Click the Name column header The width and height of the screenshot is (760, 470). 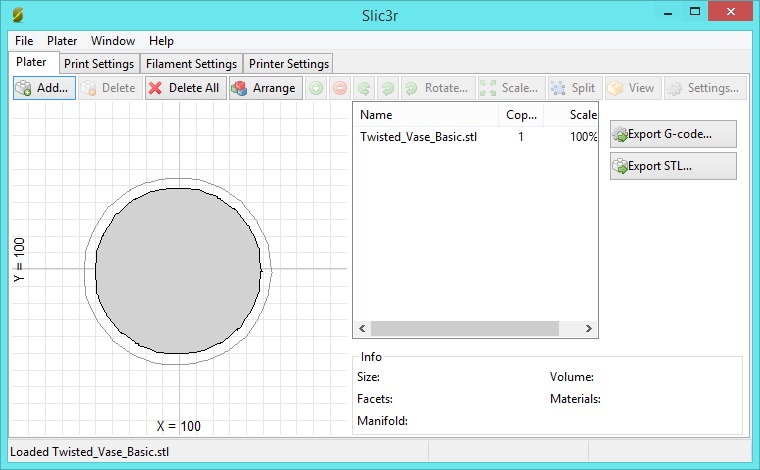click(426, 115)
